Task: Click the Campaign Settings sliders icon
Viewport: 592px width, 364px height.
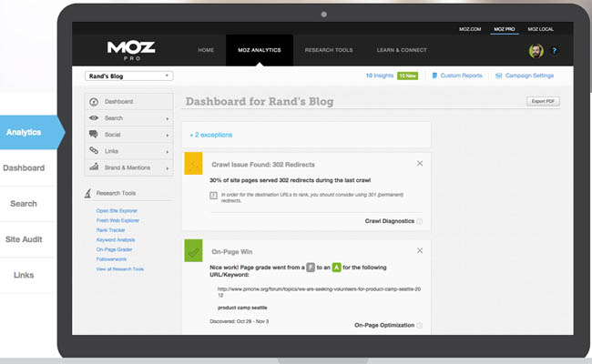Action: tap(498, 76)
